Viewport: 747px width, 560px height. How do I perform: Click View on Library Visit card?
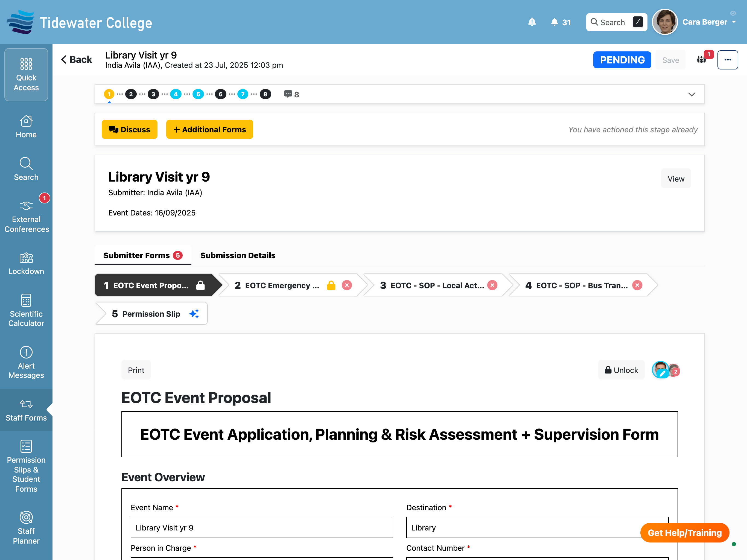click(x=676, y=179)
